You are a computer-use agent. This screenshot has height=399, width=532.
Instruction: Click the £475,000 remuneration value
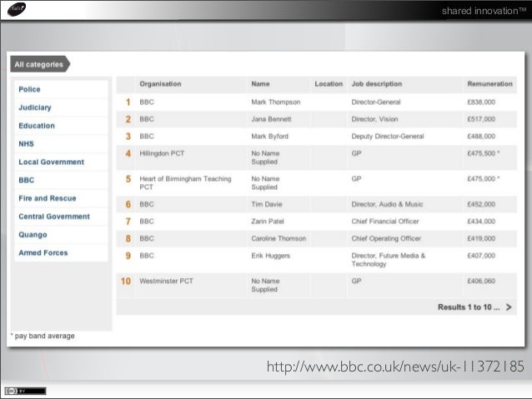point(483,178)
